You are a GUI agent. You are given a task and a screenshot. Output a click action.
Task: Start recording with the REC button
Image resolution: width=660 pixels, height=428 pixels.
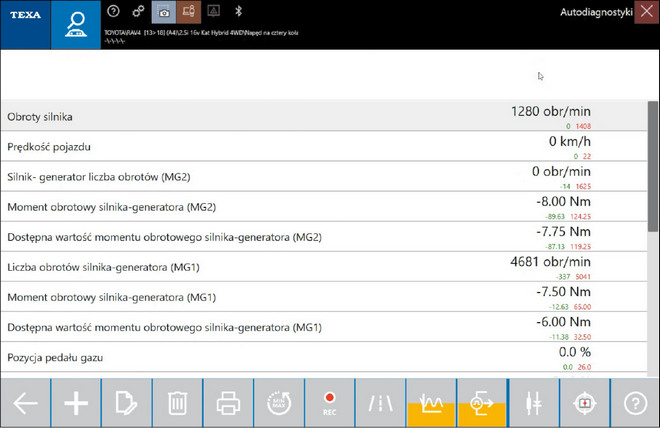tap(329, 403)
